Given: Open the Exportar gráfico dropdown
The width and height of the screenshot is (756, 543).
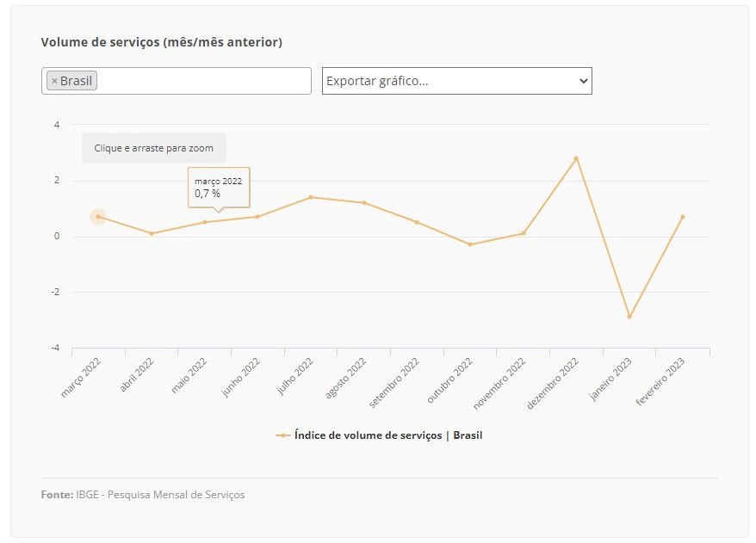Looking at the screenshot, I should [456, 81].
